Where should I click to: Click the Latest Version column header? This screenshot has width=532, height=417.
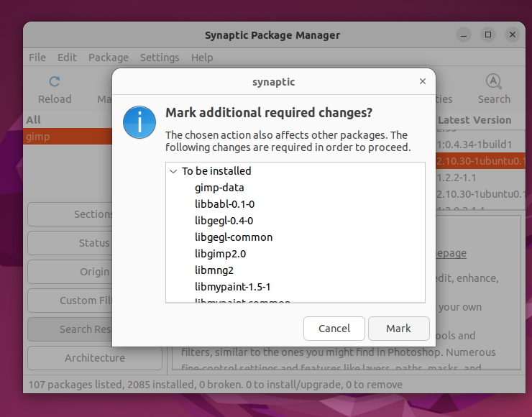point(474,120)
